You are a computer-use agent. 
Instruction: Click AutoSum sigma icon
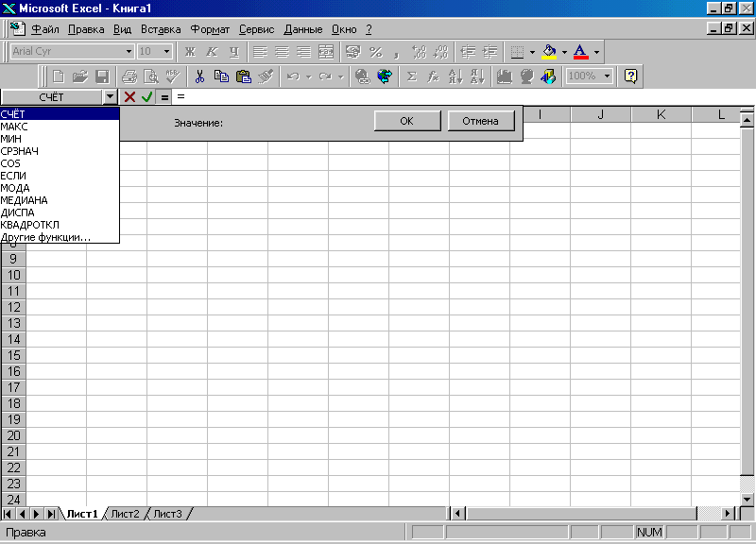[411, 76]
